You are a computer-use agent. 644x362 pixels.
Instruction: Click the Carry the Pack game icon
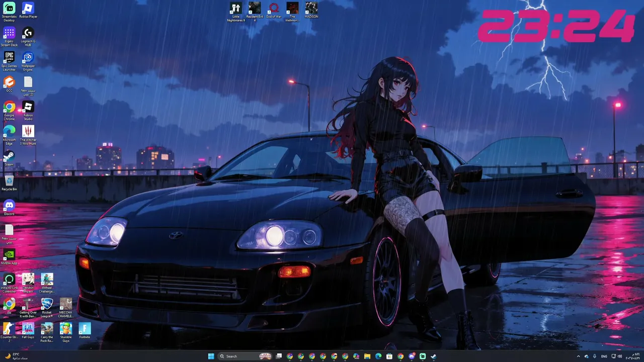click(x=47, y=332)
